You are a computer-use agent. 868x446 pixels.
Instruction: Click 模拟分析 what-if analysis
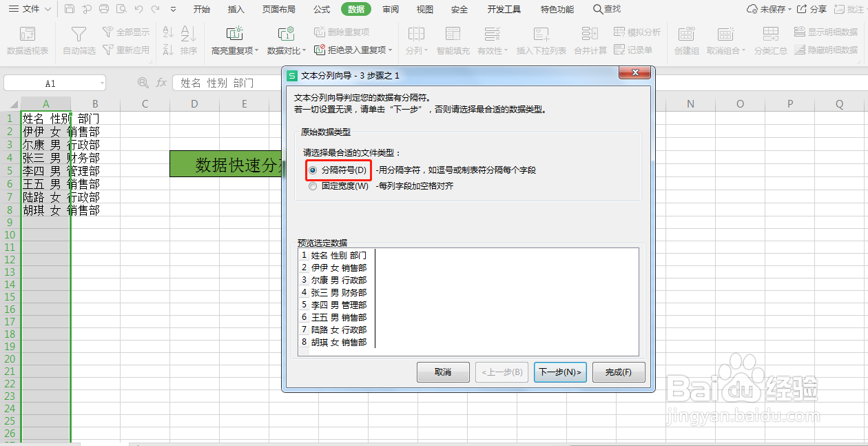(637, 32)
